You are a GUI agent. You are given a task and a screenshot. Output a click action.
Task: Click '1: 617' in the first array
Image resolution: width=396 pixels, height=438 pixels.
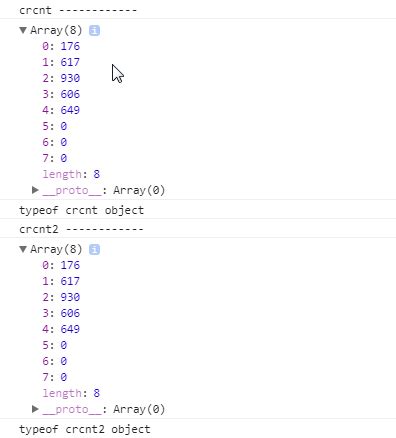point(61,62)
